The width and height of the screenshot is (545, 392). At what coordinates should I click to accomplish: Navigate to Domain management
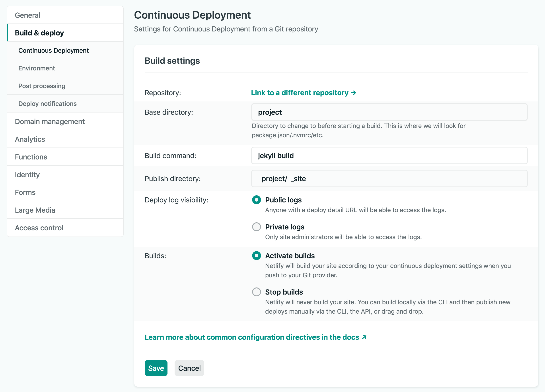pos(50,122)
